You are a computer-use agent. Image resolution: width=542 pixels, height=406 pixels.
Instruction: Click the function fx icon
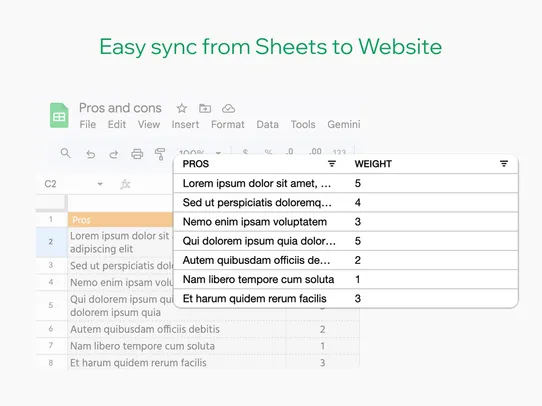(125, 184)
